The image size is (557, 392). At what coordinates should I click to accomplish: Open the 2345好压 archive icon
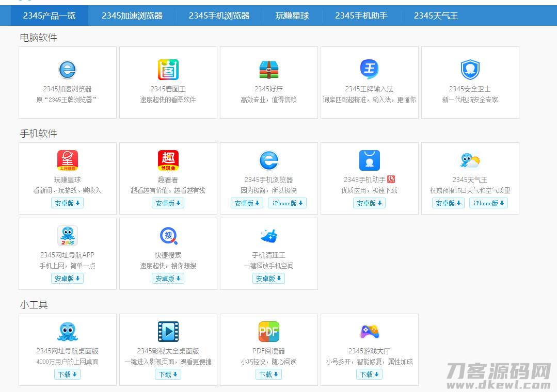(268, 70)
